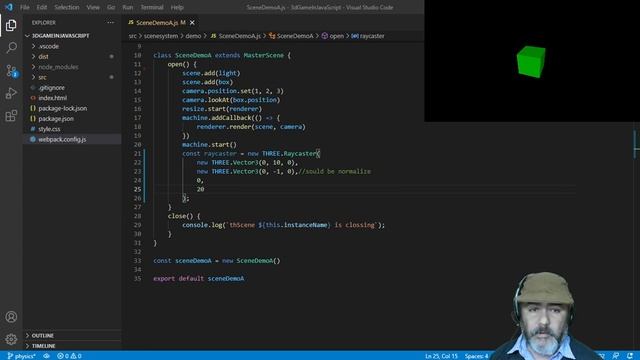The height and width of the screenshot is (360, 640).
Task: Open the Accounts menu icon
Action: (11, 317)
